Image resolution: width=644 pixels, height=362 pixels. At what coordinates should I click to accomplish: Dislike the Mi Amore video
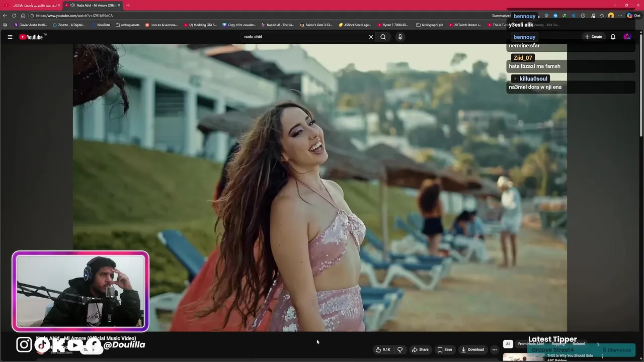[400, 349]
